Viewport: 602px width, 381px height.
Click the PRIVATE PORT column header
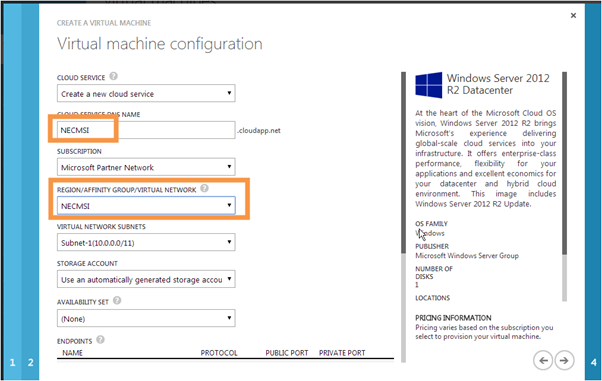(342, 353)
